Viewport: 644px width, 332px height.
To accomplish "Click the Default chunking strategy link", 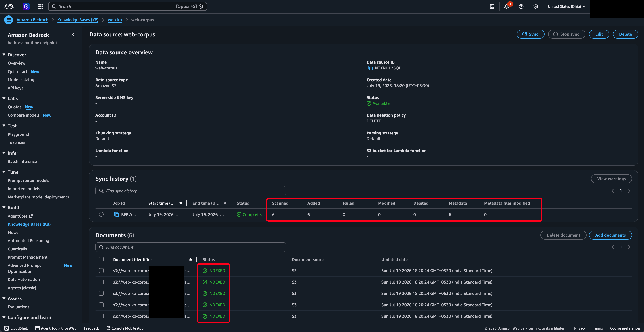I will [x=102, y=139].
